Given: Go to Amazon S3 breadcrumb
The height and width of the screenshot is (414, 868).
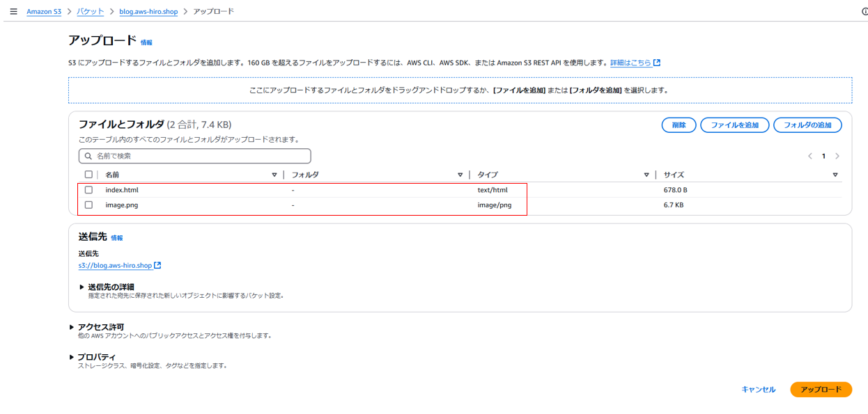Looking at the screenshot, I should [44, 12].
